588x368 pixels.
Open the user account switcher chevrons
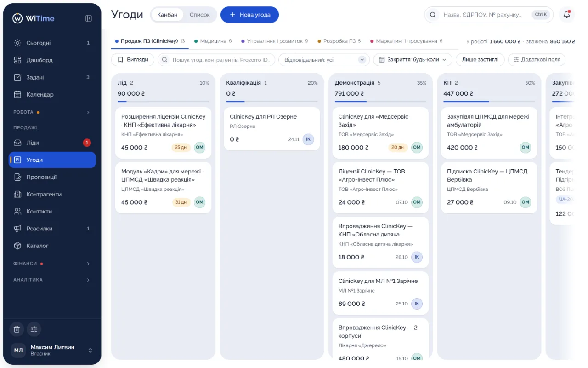[90, 351]
